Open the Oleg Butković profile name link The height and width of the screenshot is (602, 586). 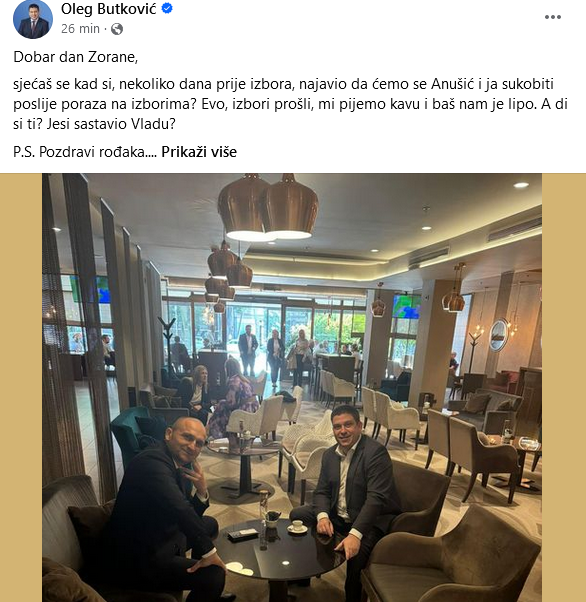[x=108, y=9]
